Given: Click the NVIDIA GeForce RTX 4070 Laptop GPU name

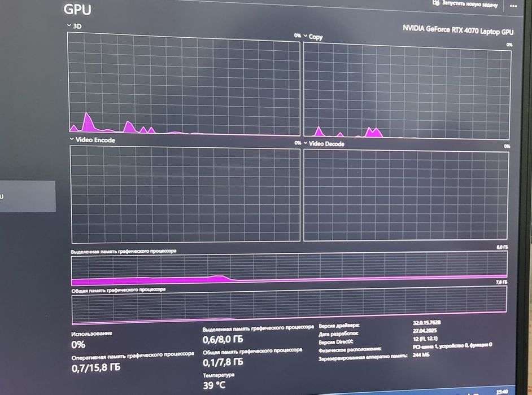Looking at the screenshot, I should [458, 30].
